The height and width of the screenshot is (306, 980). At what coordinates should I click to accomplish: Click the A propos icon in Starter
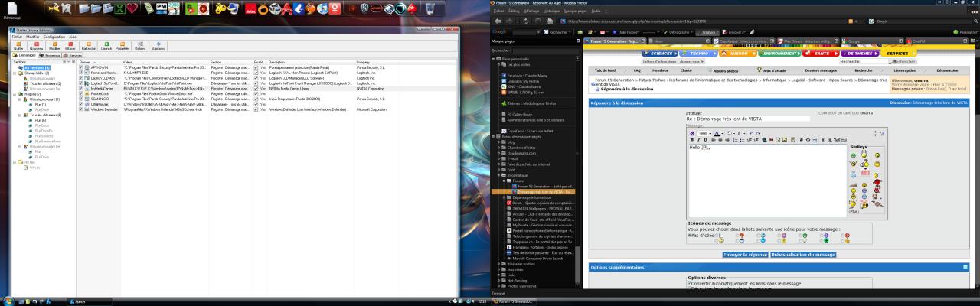coord(158,44)
